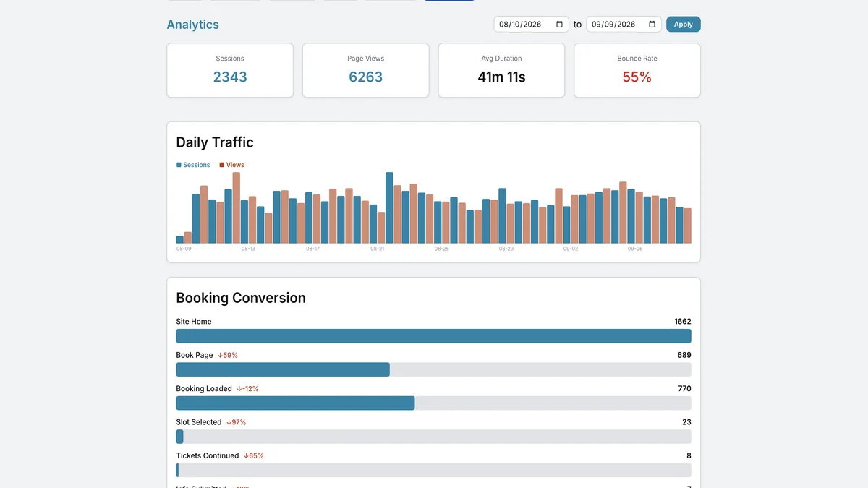Click the Tickets Continued ↓65% indicator
The height and width of the screenshot is (488, 868).
coord(253,455)
